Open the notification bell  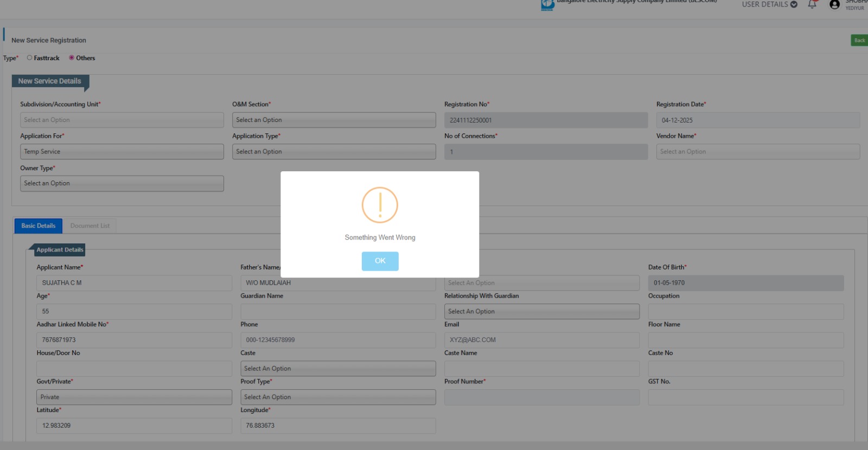[x=812, y=4]
